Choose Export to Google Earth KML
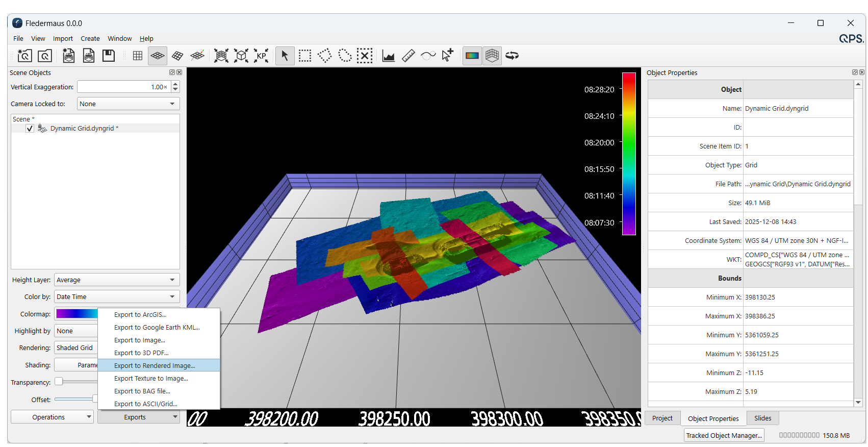Screen dimensions: 868x447 pos(157,328)
